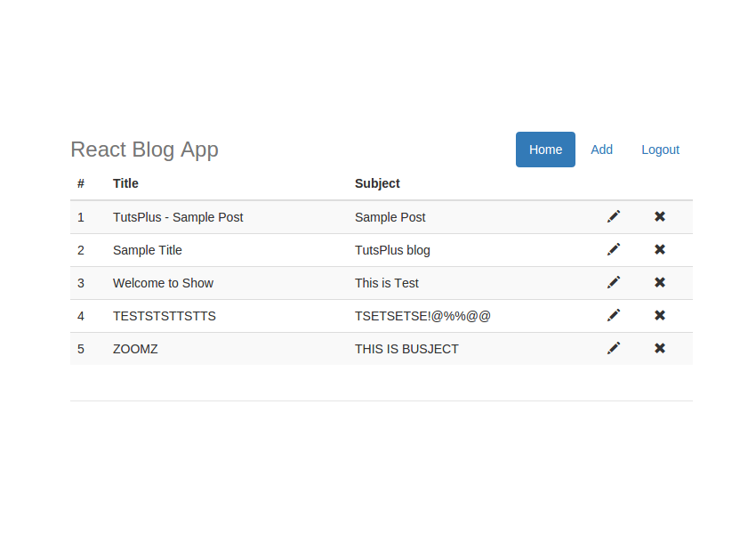This screenshot has height=534, width=756.
Task: Edit the Welcome to Show post
Action: [614, 282]
